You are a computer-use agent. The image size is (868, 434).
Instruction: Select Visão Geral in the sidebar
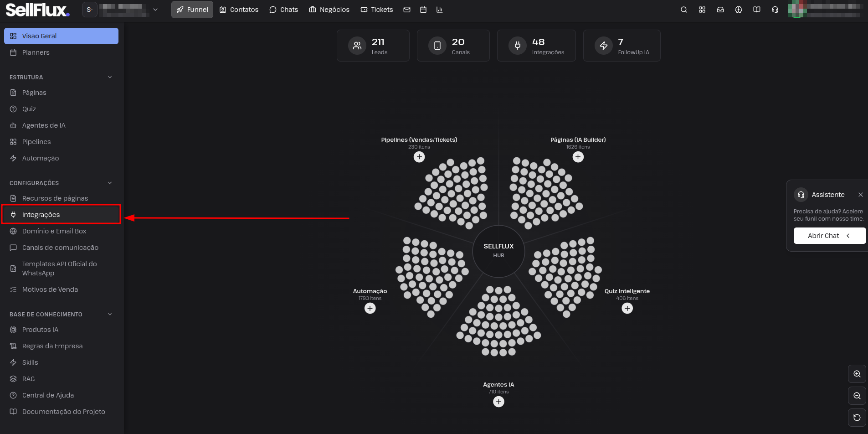[x=61, y=36]
